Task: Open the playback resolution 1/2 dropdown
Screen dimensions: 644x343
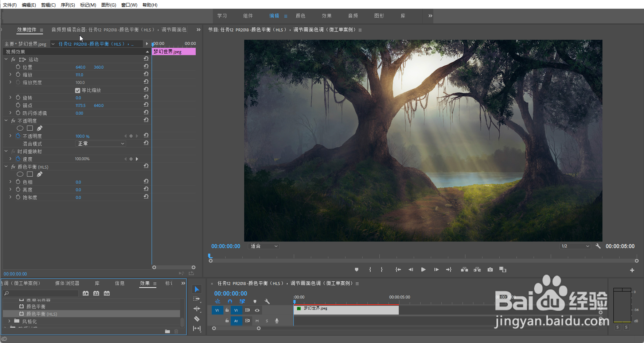Action: point(575,246)
